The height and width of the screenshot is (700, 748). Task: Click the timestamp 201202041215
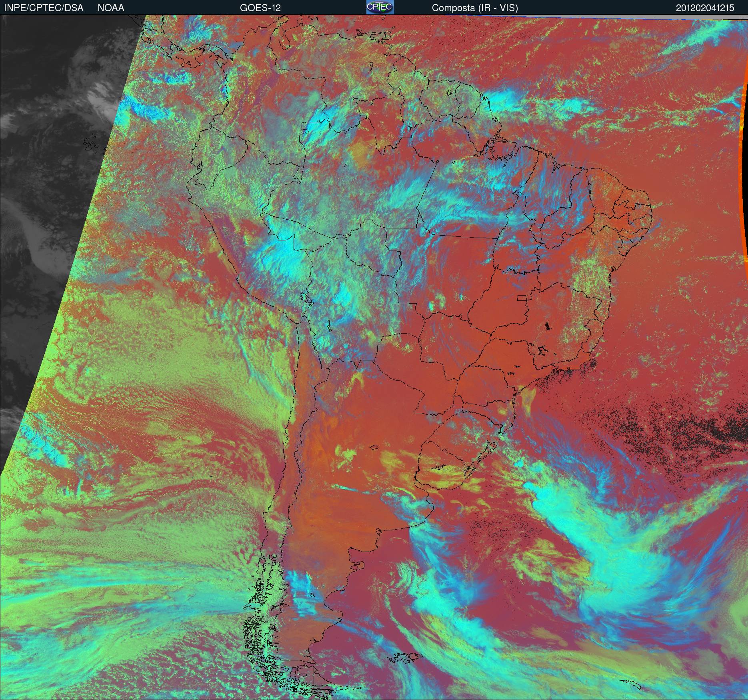(x=705, y=8)
